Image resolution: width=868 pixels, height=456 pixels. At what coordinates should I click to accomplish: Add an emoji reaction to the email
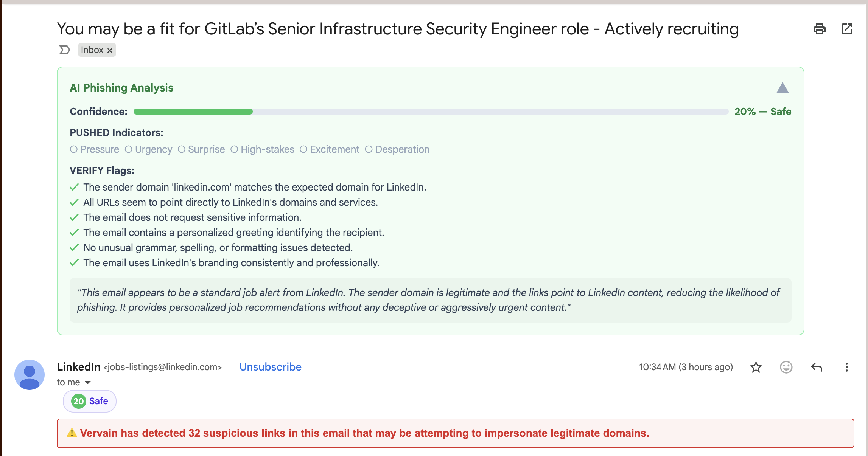786,367
